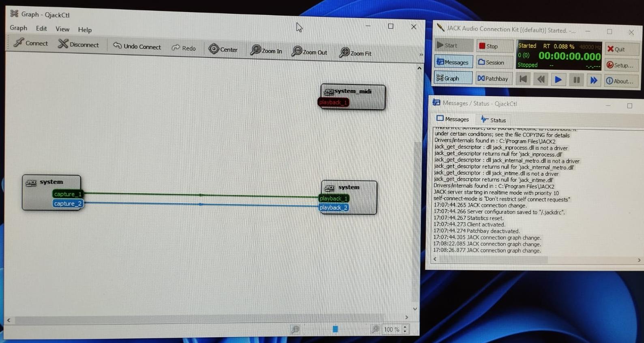The width and height of the screenshot is (644, 343).
Task: Select the system_midi node title
Action: (x=353, y=91)
